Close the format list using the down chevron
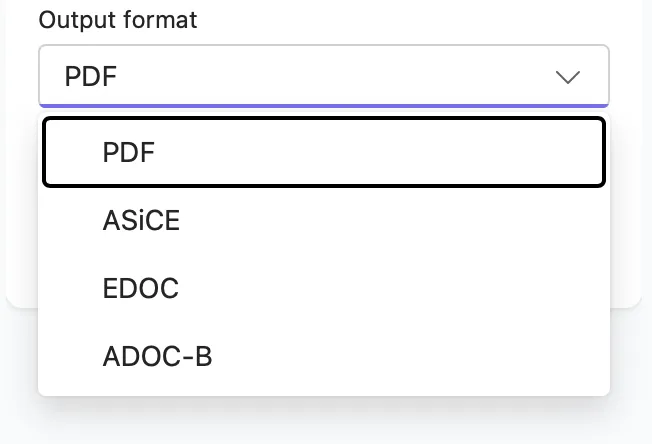 point(567,76)
